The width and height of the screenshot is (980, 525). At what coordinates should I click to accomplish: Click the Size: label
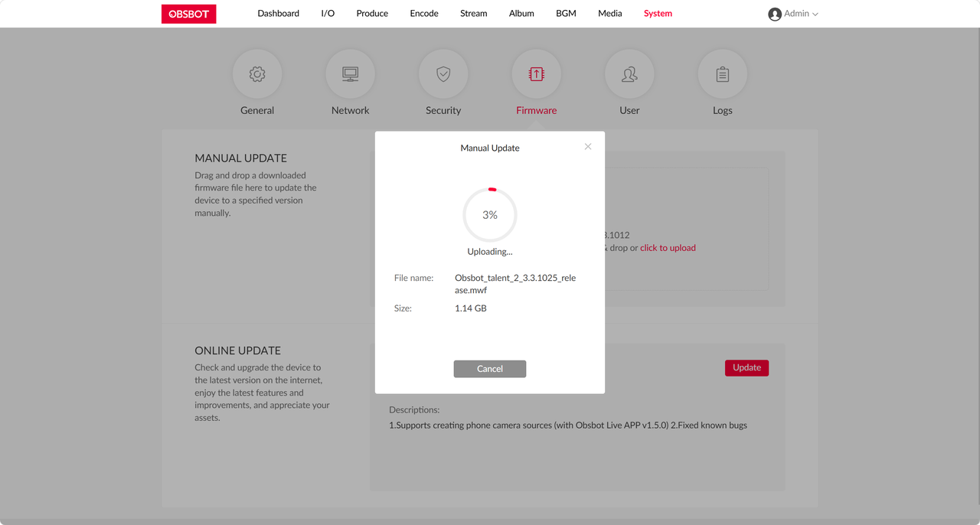[x=403, y=308]
